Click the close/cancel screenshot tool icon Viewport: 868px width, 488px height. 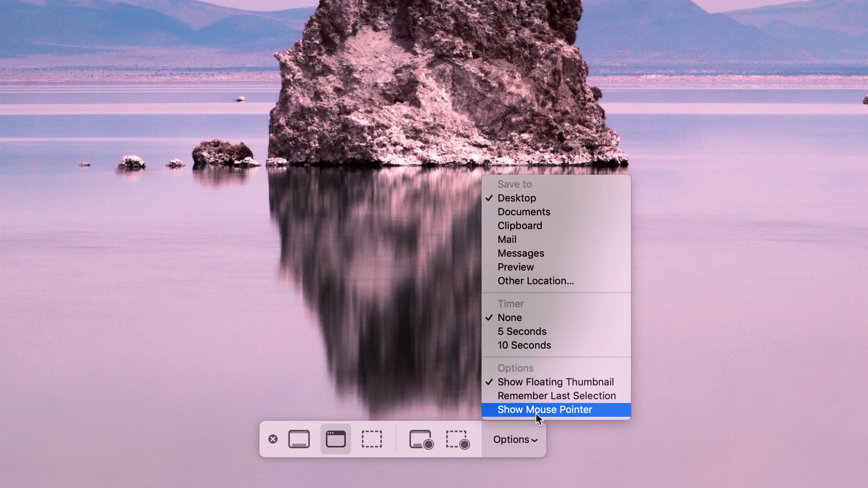(x=273, y=439)
